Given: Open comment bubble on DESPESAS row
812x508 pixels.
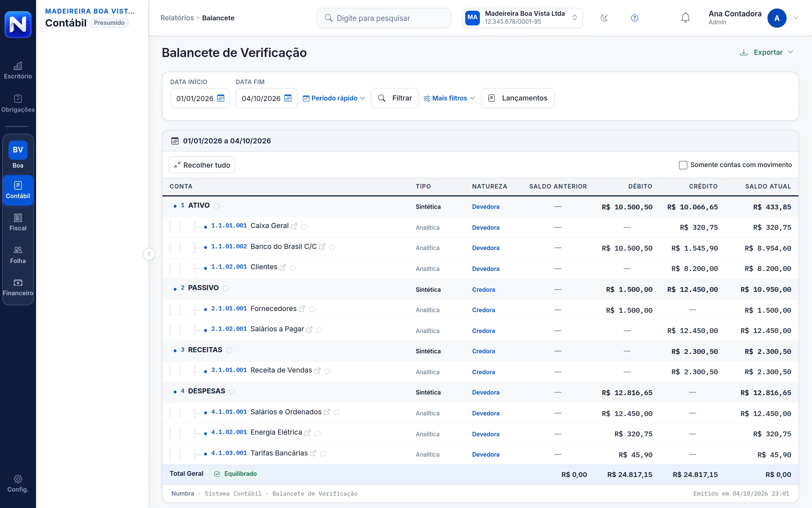Looking at the screenshot, I should coord(232,392).
